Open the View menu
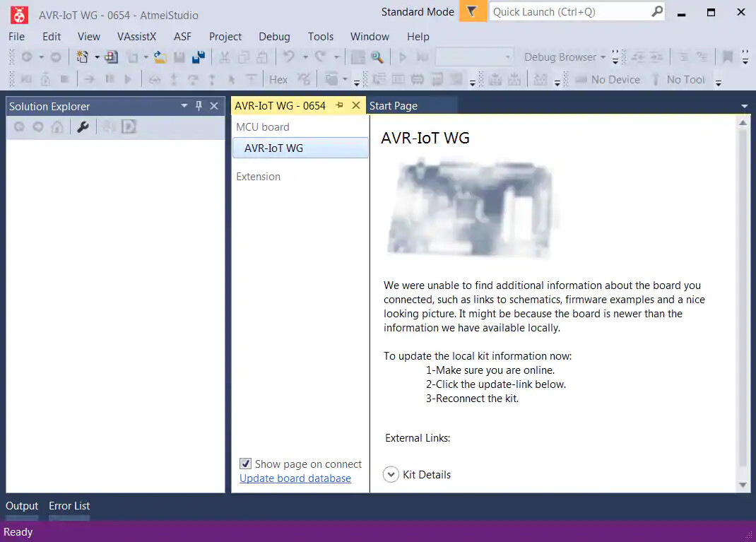 89,37
